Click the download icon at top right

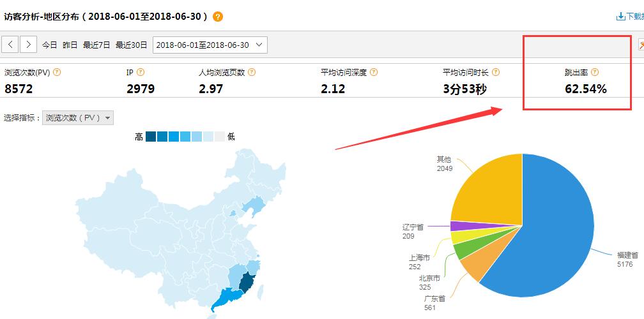(x=620, y=17)
